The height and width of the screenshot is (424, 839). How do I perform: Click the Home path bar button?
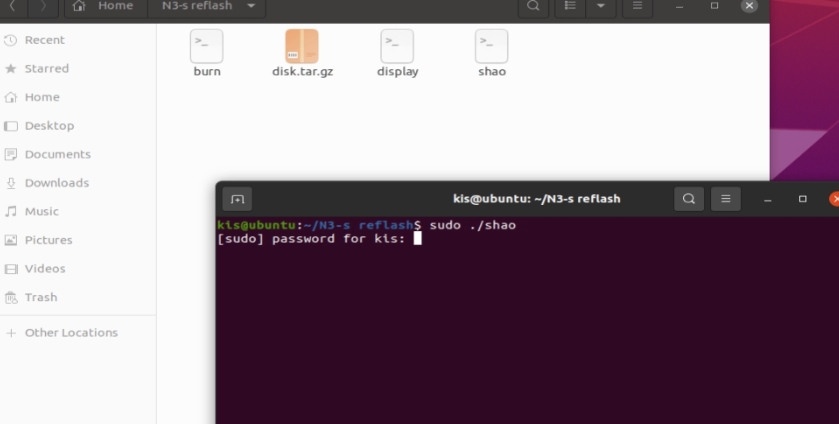(104, 6)
